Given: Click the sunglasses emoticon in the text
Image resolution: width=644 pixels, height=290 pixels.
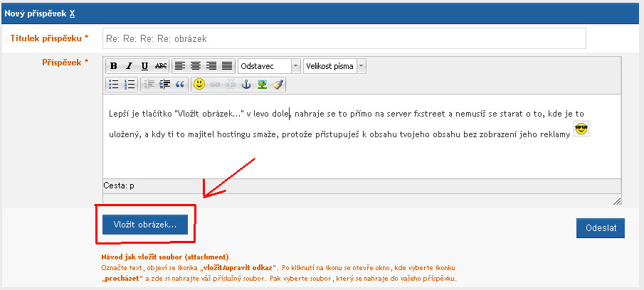Looking at the screenshot, I should click(581, 129).
